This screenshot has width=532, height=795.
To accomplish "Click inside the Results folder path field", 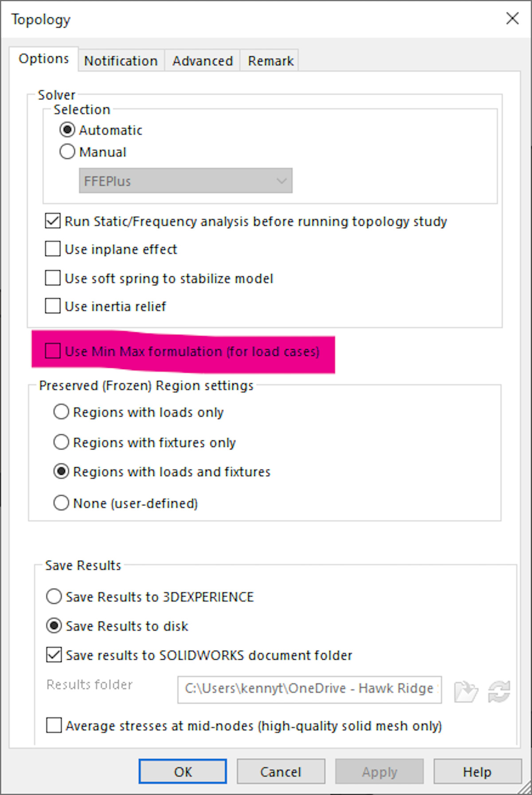I will tap(309, 689).
